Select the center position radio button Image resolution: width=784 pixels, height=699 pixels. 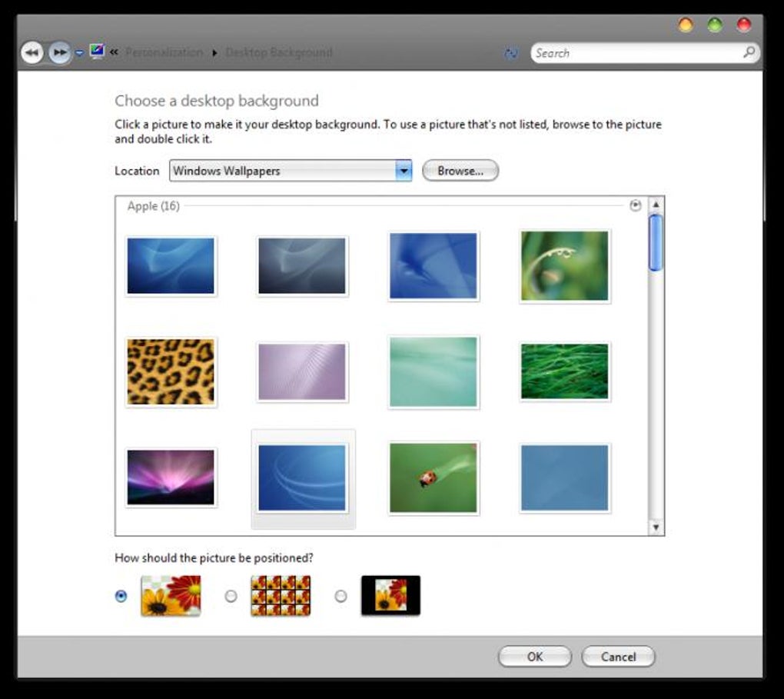pos(341,596)
